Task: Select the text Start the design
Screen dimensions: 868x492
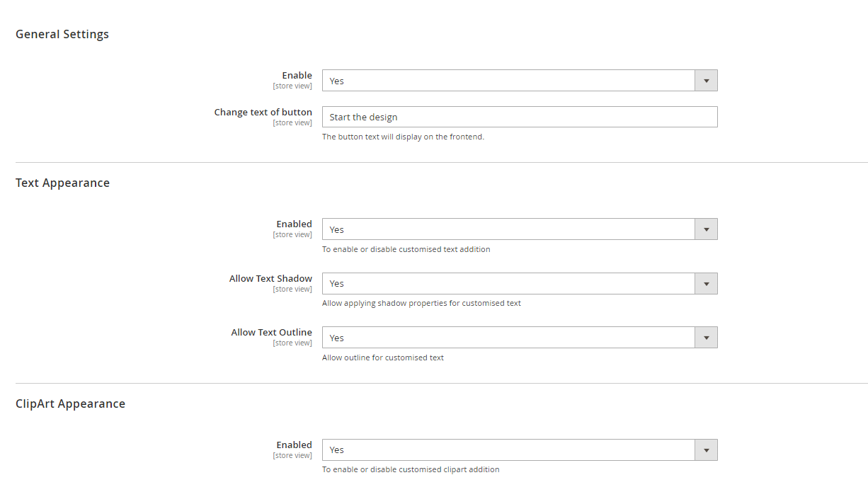Action: tap(361, 116)
